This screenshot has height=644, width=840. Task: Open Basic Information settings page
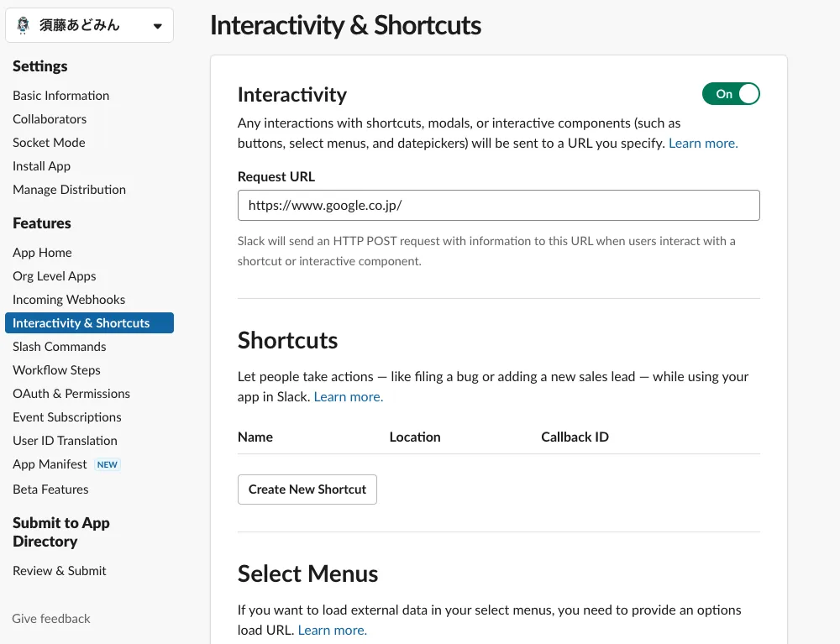[x=60, y=96]
